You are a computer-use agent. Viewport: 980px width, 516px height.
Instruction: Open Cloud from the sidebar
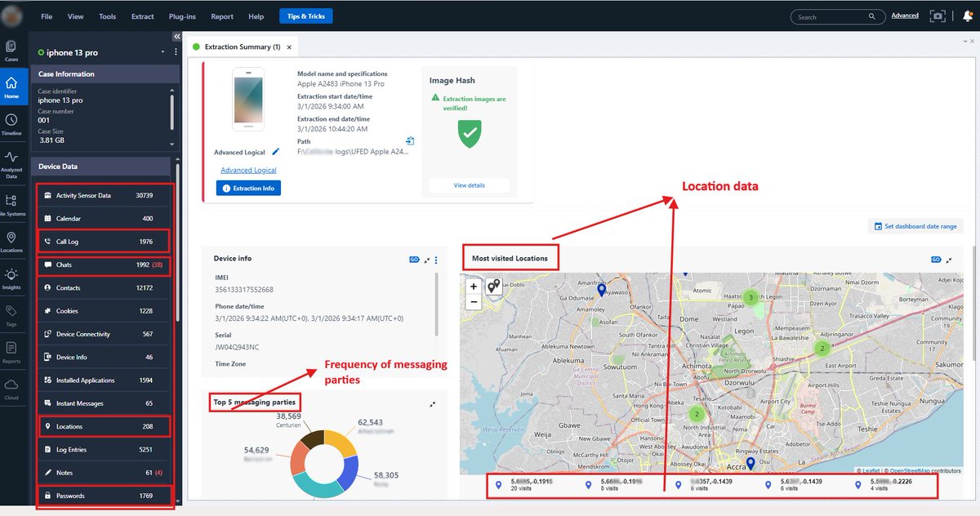tap(11, 388)
